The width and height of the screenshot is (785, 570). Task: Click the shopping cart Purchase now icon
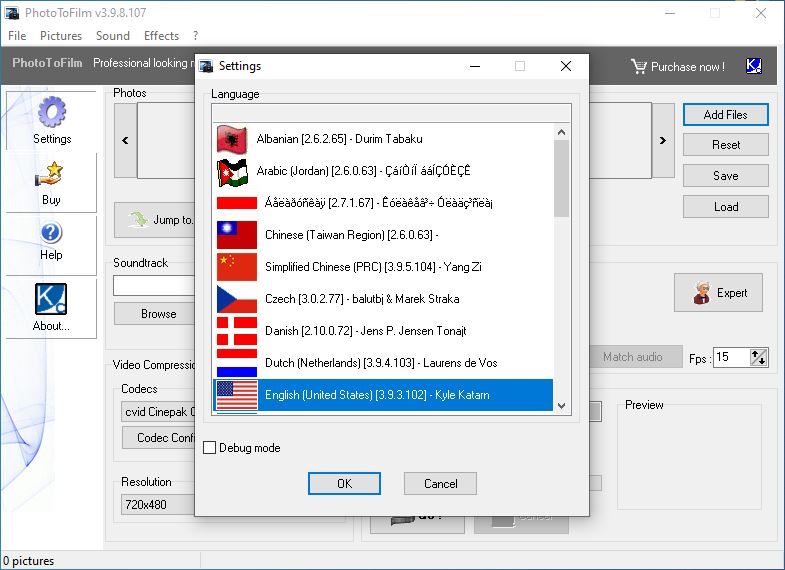point(638,67)
